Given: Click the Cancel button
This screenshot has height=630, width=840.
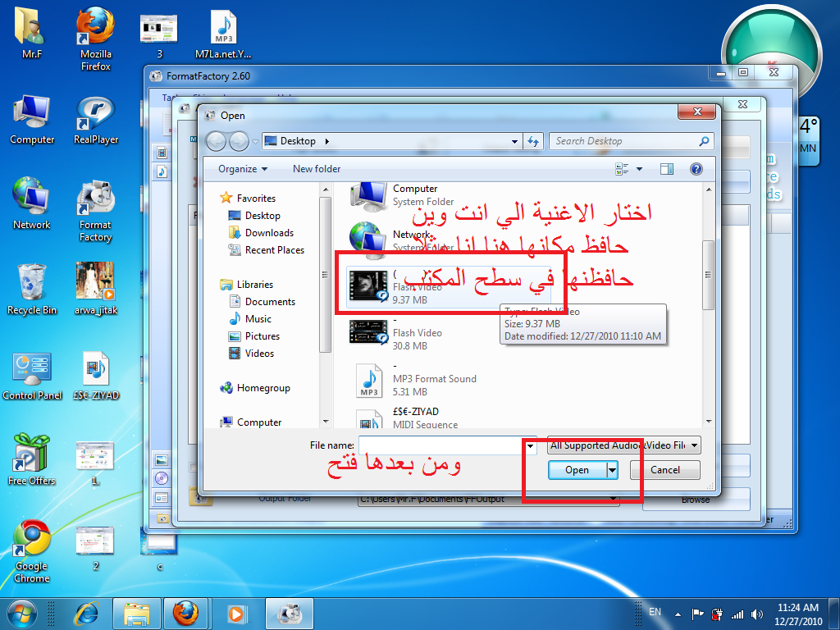Looking at the screenshot, I should point(664,470).
